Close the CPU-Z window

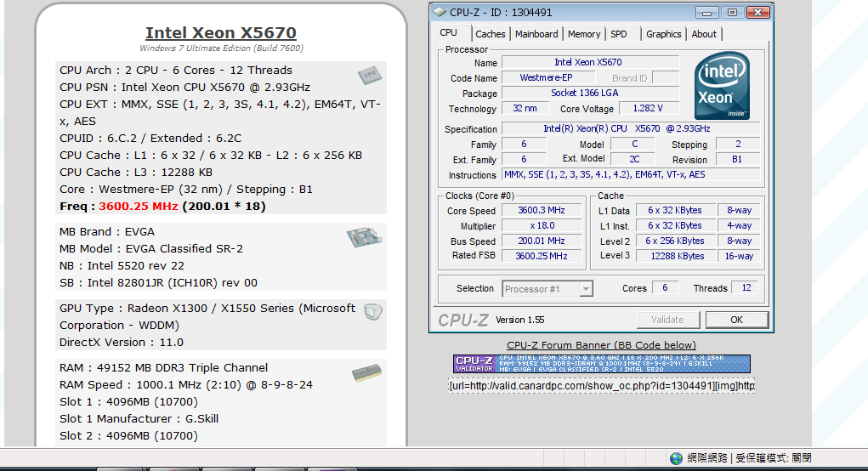pos(757,12)
